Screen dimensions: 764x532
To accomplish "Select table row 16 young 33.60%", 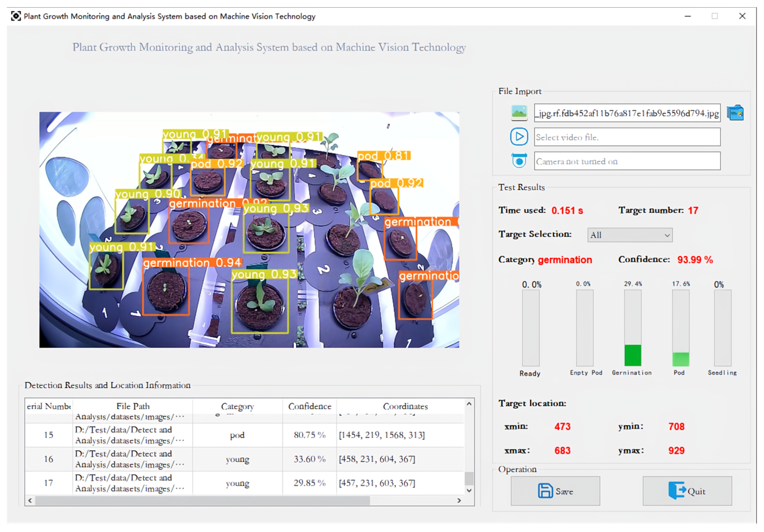I will (x=237, y=459).
